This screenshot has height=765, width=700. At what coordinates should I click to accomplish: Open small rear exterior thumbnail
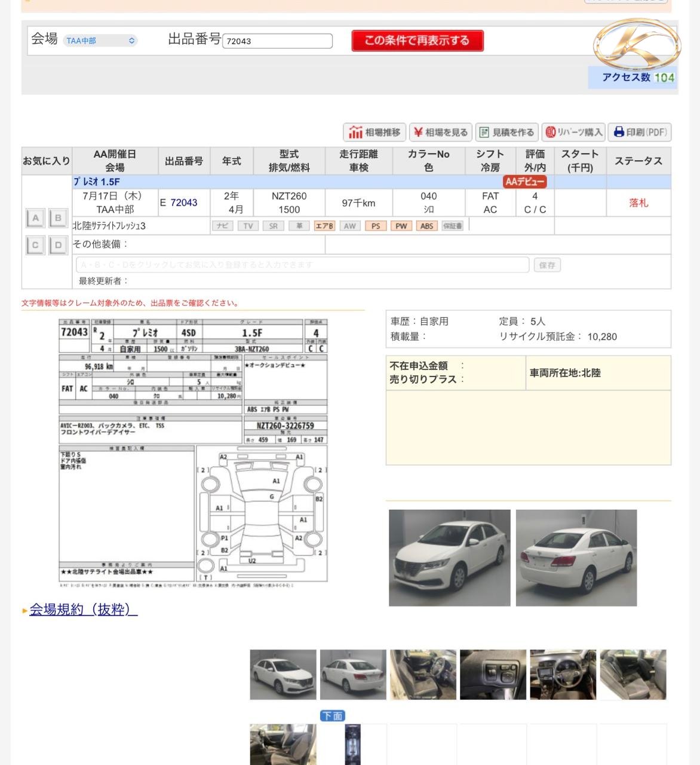click(353, 675)
